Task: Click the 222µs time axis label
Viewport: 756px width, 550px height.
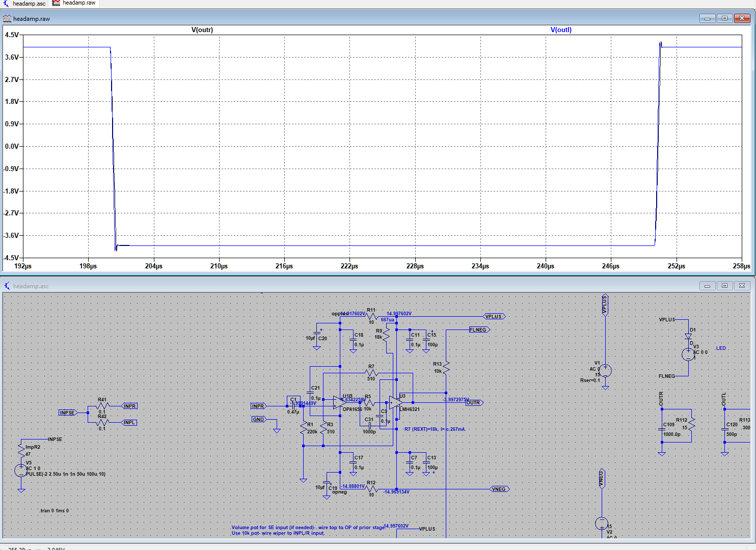Action: coord(349,266)
